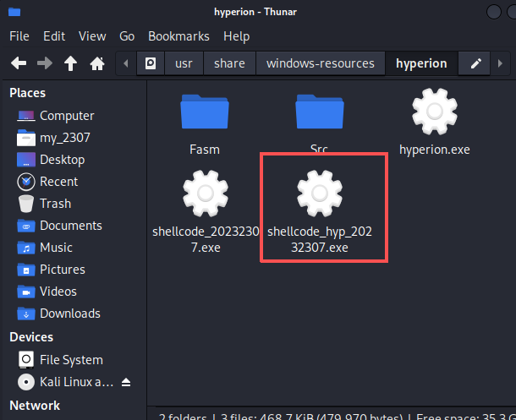The height and width of the screenshot is (420, 516).
Task: Go back with the left arrow
Action: coord(19,63)
